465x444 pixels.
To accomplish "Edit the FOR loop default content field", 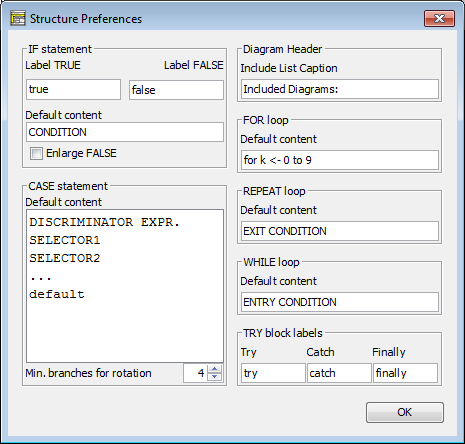I will pyautogui.click(x=340, y=160).
